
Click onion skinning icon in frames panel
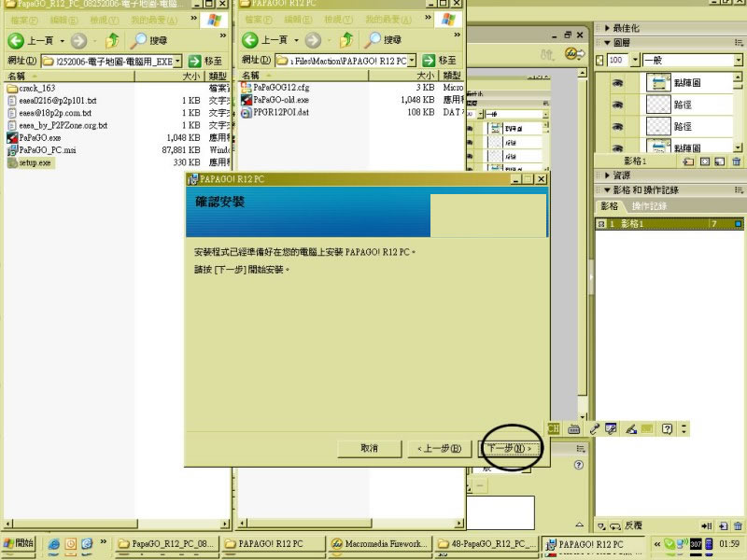601,526
